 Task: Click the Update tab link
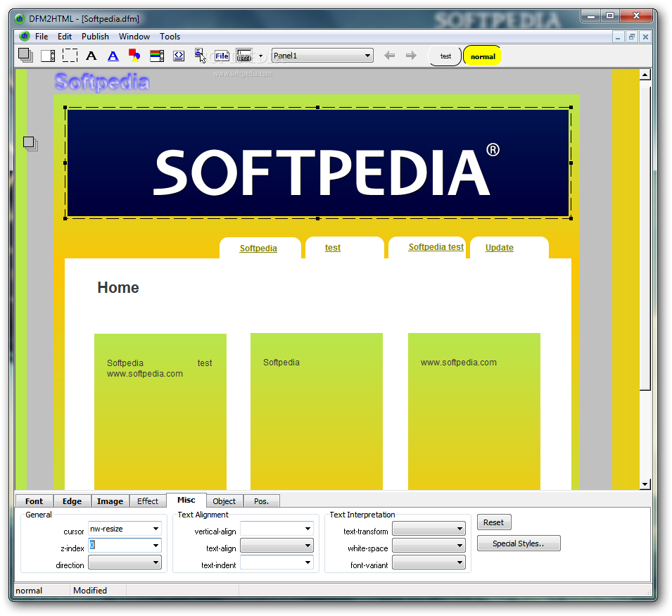(x=500, y=248)
